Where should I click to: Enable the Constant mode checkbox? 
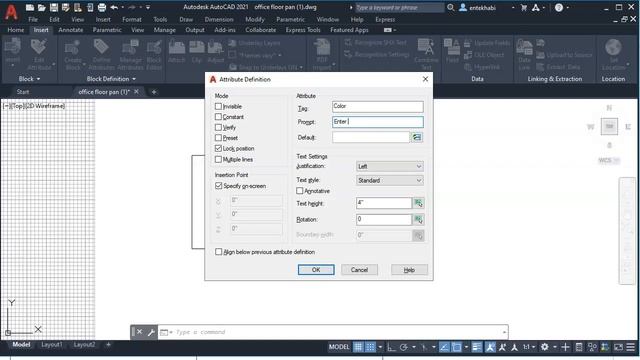tap(218, 117)
